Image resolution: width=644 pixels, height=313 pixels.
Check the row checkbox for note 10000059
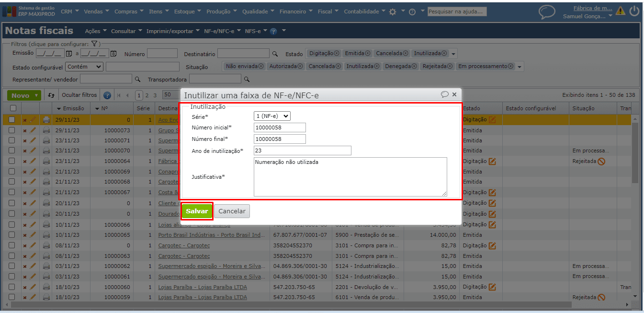click(x=12, y=297)
